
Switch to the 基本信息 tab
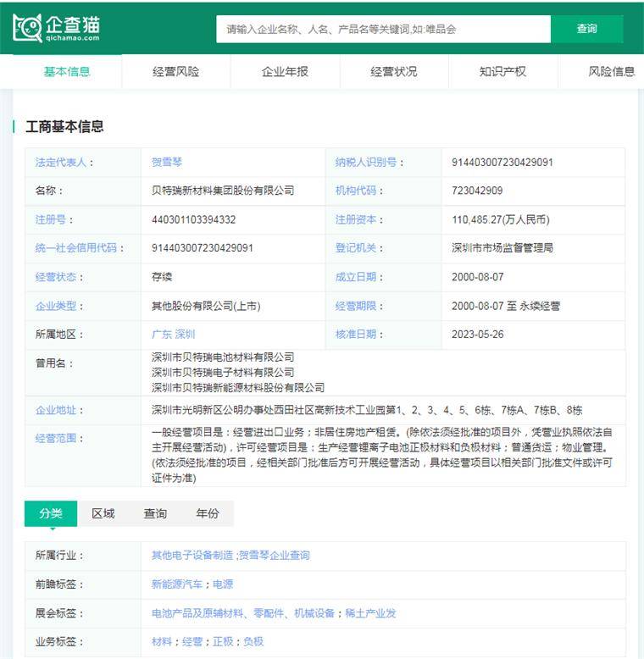tap(67, 72)
